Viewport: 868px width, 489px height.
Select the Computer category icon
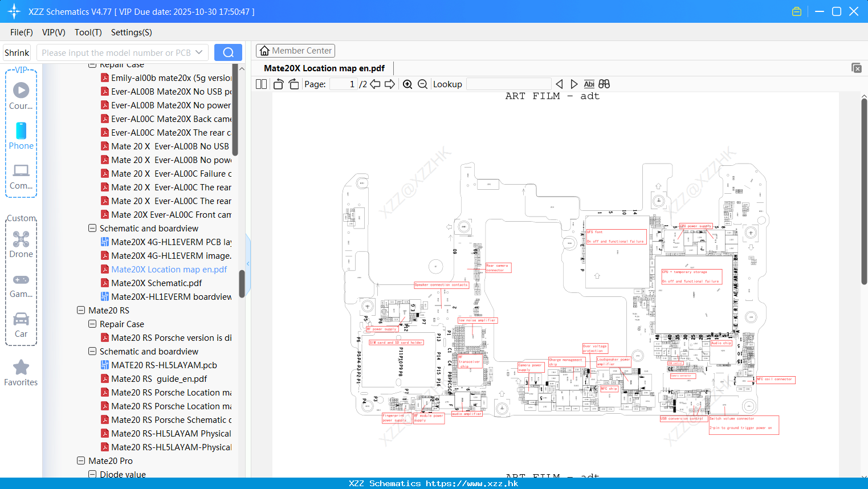click(x=21, y=177)
